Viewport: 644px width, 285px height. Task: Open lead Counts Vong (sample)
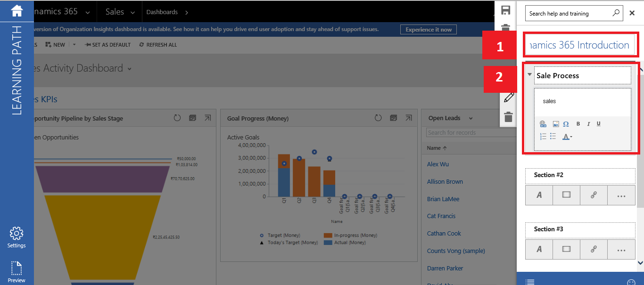pyautogui.click(x=456, y=251)
